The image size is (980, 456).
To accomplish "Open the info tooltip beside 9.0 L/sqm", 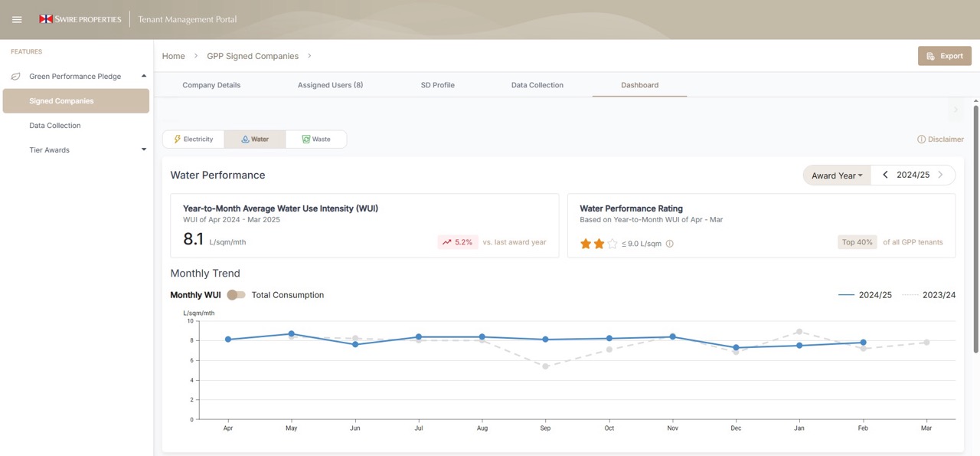I will click(x=669, y=244).
